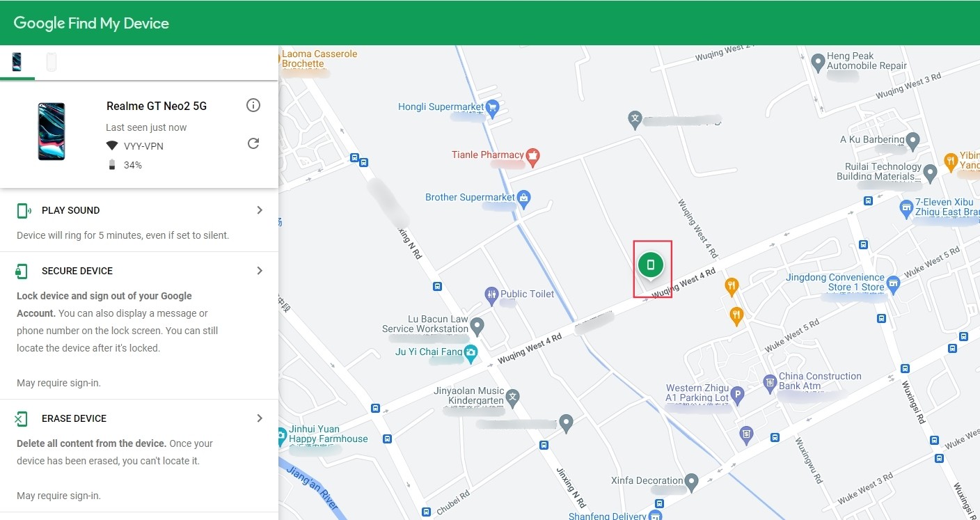
Task: Click the Tianle Pharmacy map marker
Action: (533, 155)
